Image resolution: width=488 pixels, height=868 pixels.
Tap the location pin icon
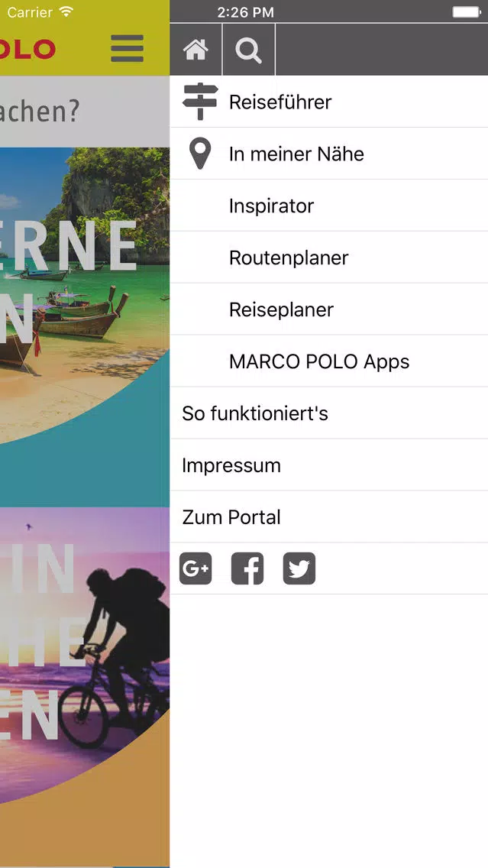(200, 154)
